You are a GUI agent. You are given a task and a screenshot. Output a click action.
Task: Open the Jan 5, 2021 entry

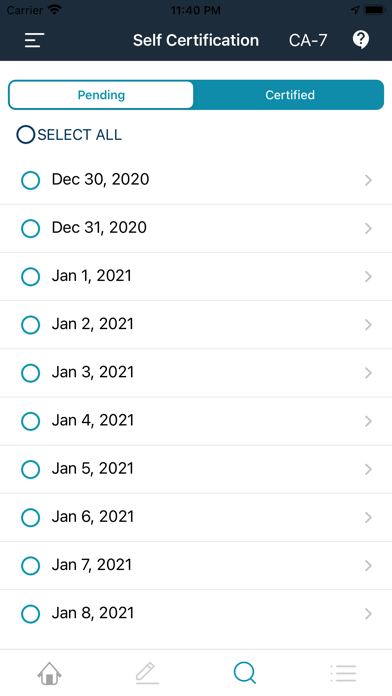pos(196,469)
